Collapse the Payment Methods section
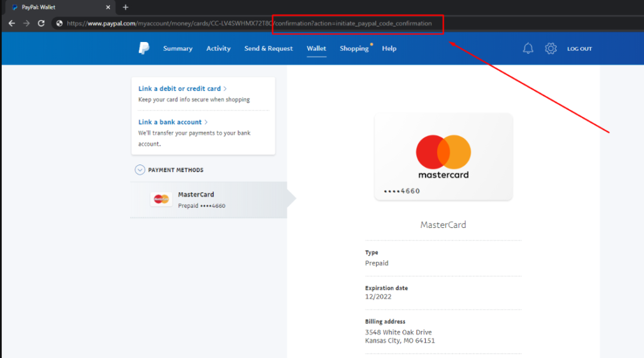 [140, 170]
